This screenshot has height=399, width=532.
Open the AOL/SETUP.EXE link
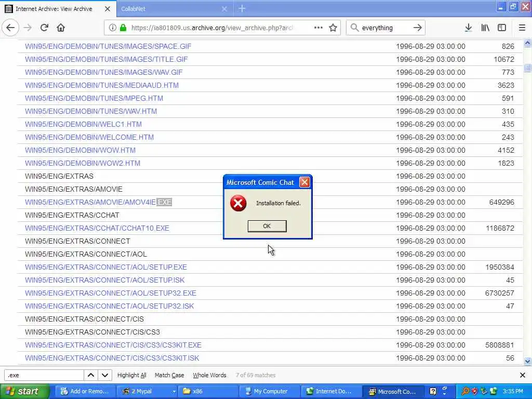[106, 267]
